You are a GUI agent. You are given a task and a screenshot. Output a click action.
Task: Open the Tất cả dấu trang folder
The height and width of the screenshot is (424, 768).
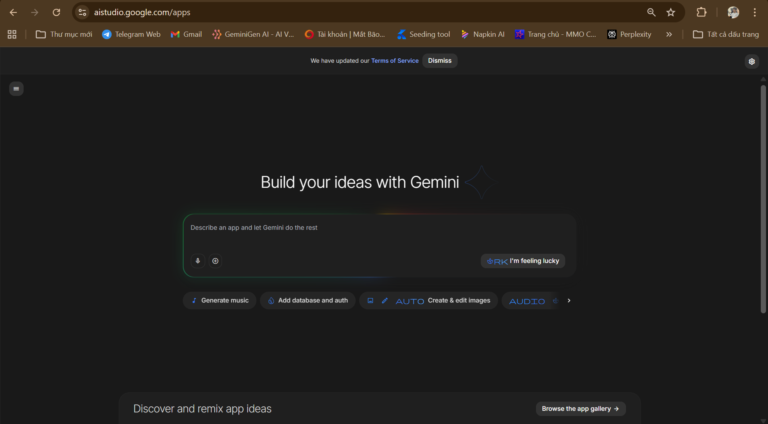point(726,34)
